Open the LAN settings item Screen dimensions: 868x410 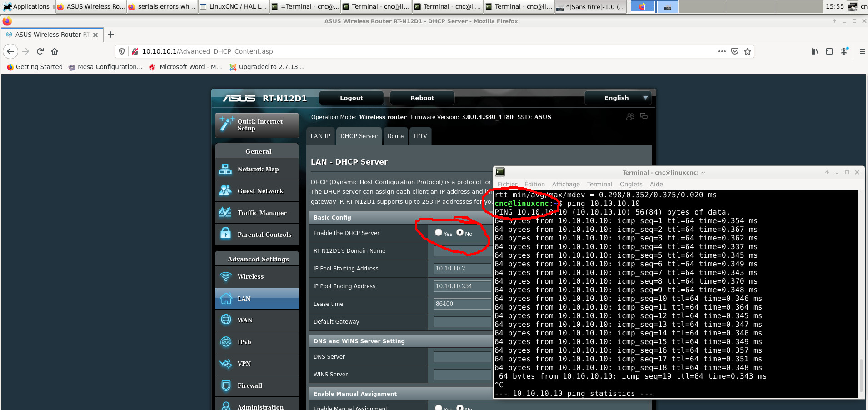tap(257, 299)
